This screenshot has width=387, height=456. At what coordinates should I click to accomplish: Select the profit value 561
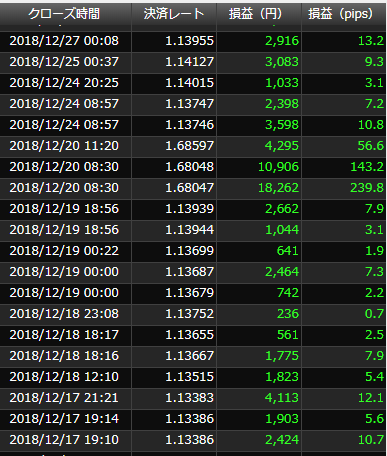(x=288, y=335)
